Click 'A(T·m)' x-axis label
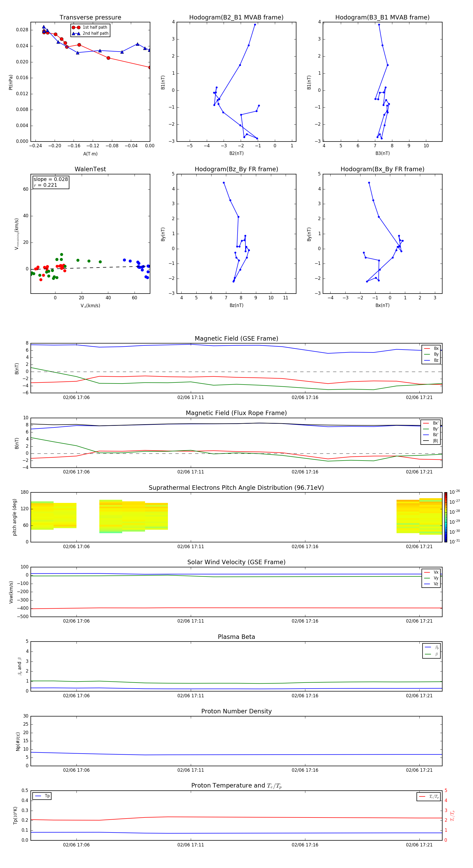 pyautogui.click(x=90, y=154)
